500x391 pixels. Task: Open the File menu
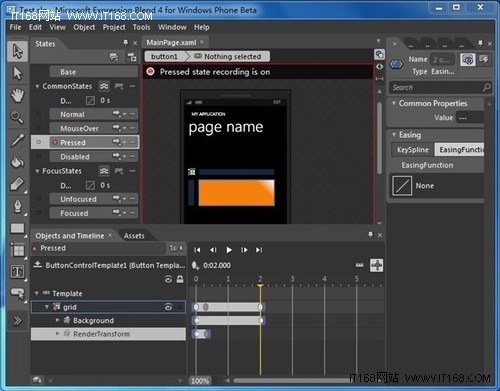coord(15,27)
